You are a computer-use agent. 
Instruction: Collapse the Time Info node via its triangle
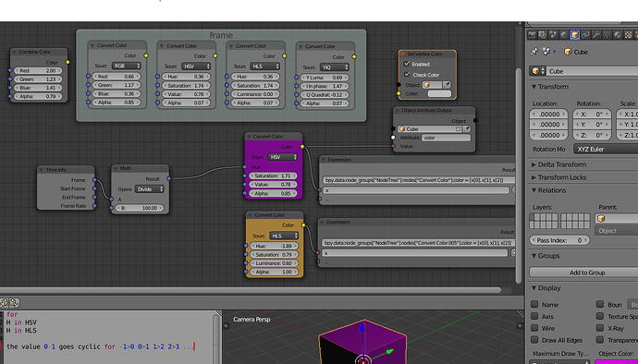point(42,170)
